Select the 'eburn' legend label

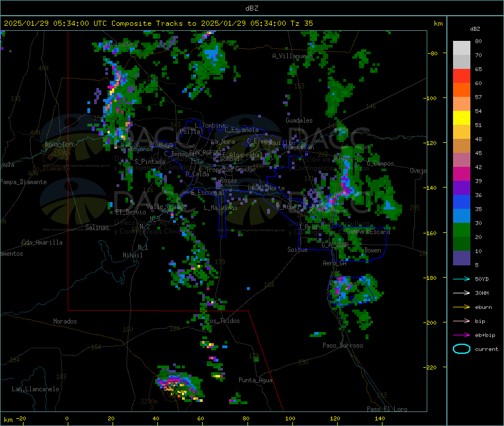coord(483,307)
